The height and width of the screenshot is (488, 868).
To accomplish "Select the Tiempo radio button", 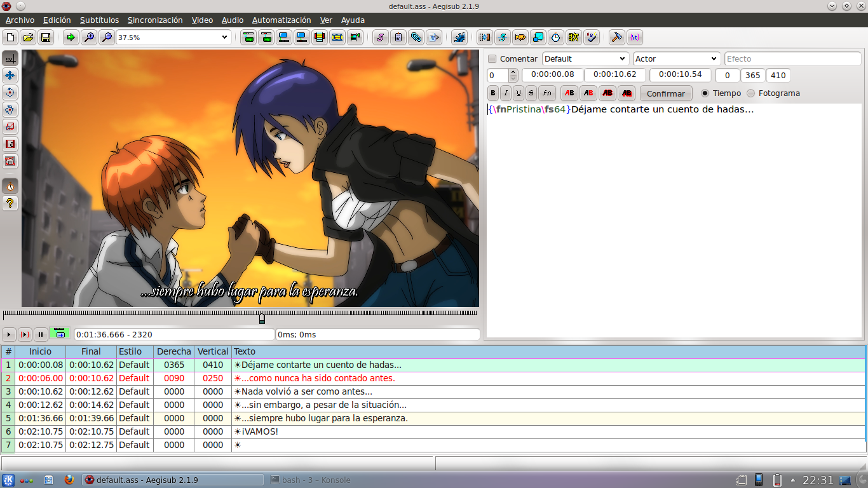I will (705, 93).
